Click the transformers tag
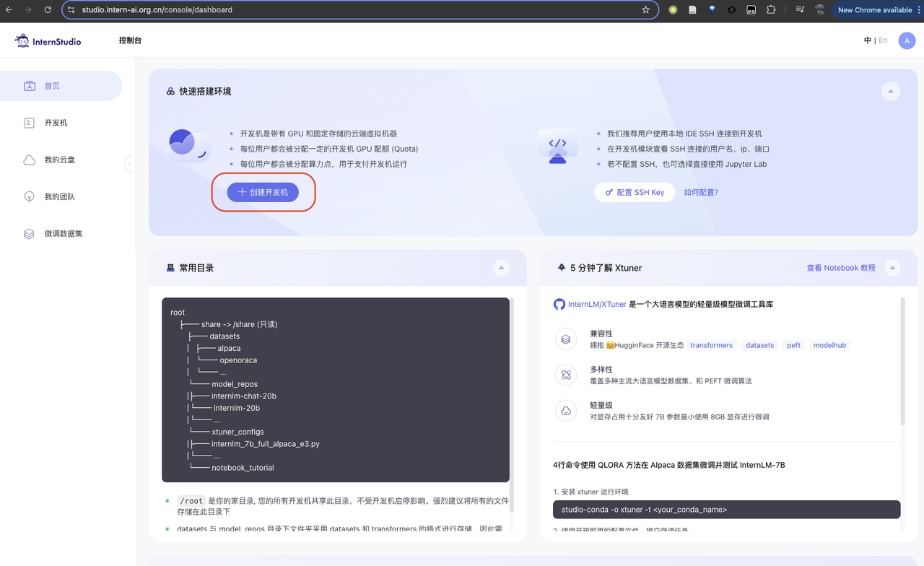 [711, 345]
